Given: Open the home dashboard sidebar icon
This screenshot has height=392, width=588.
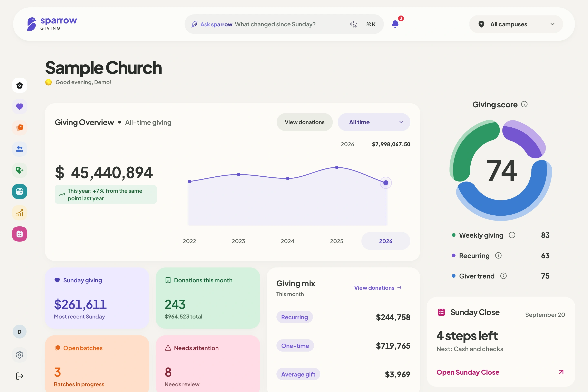Looking at the screenshot, I should click(x=20, y=86).
